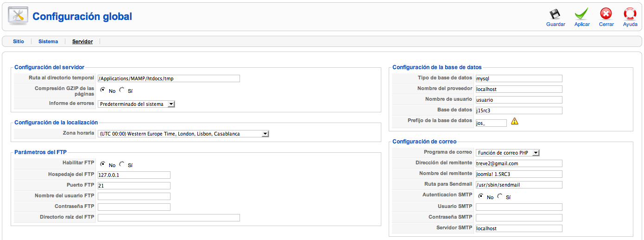Click the Cerrar red X icon
Viewport: 644px width, 240px height.
[606, 14]
